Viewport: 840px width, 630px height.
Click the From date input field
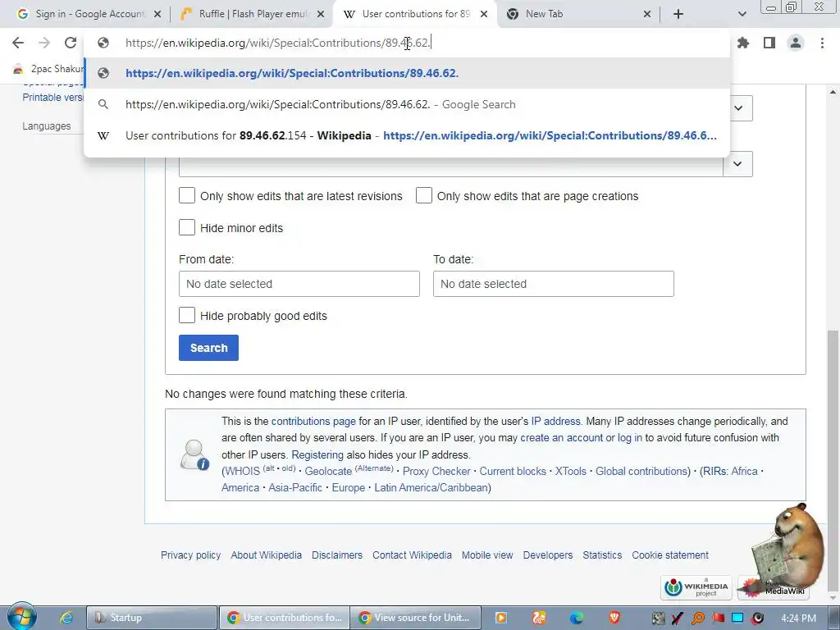(x=299, y=284)
